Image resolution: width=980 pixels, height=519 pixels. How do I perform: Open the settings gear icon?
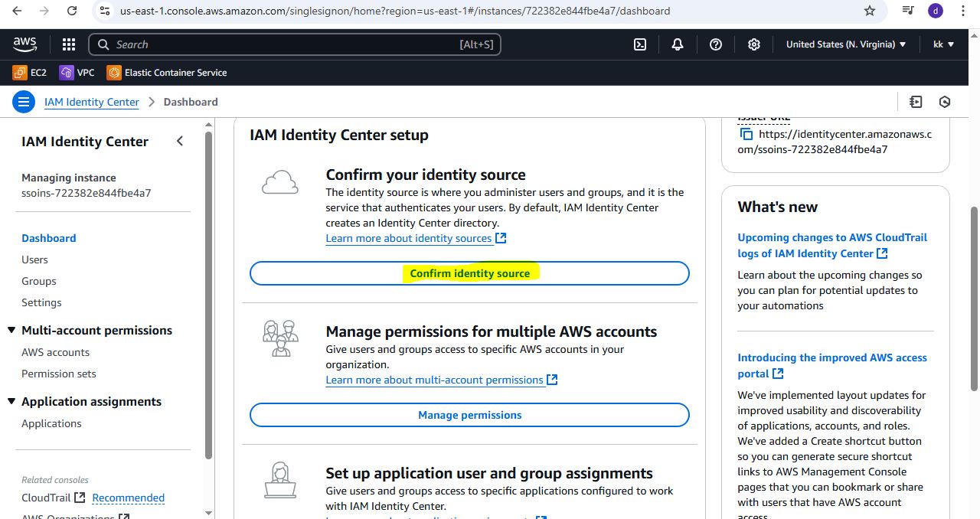tap(754, 44)
